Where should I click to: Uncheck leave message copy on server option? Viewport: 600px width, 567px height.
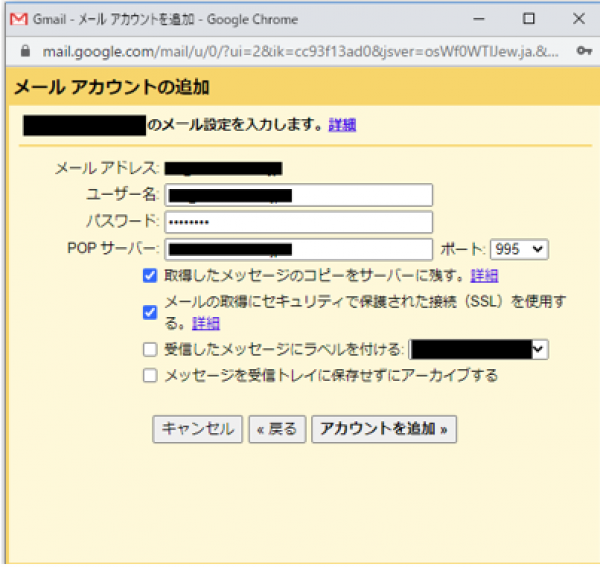point(150,276)
